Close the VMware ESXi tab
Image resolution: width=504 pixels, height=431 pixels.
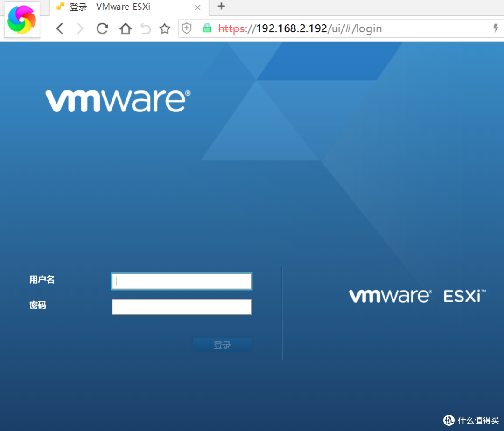click(197, 7)
